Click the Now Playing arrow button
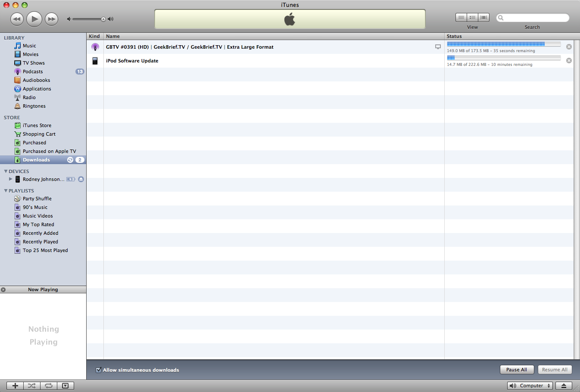Viewport: 580px width, 392px height. point(3,290)
